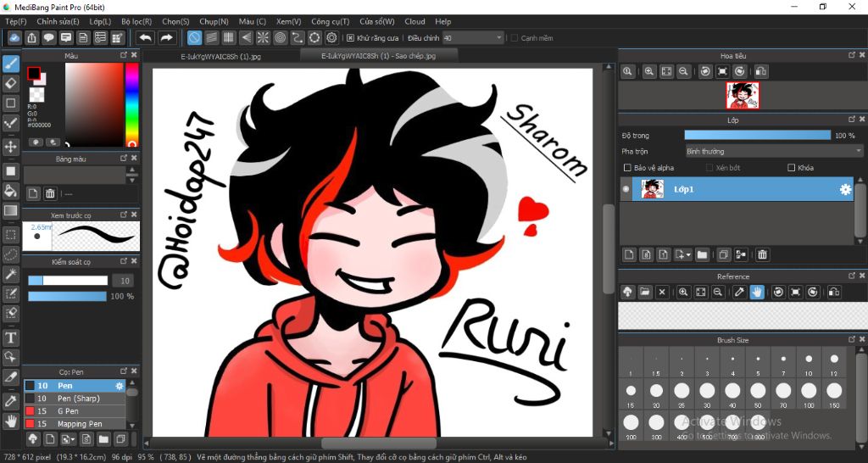Toggle Khử răng cưa checkbox
This screenshot has height=463, width=868.
[x=350, y=37]
